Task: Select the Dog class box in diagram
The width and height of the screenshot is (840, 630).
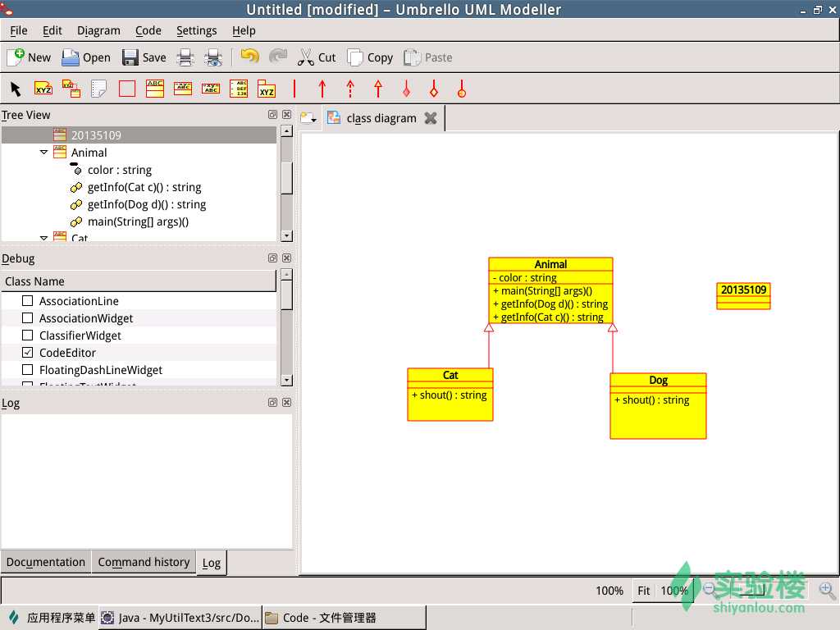Action: pyautogui.click(x=658, y=406)
